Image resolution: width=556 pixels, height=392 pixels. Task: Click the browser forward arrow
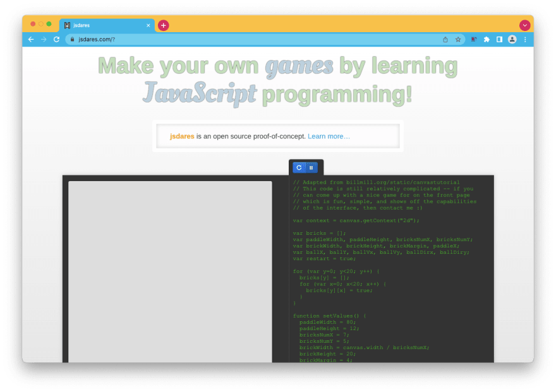click(44, 39)
